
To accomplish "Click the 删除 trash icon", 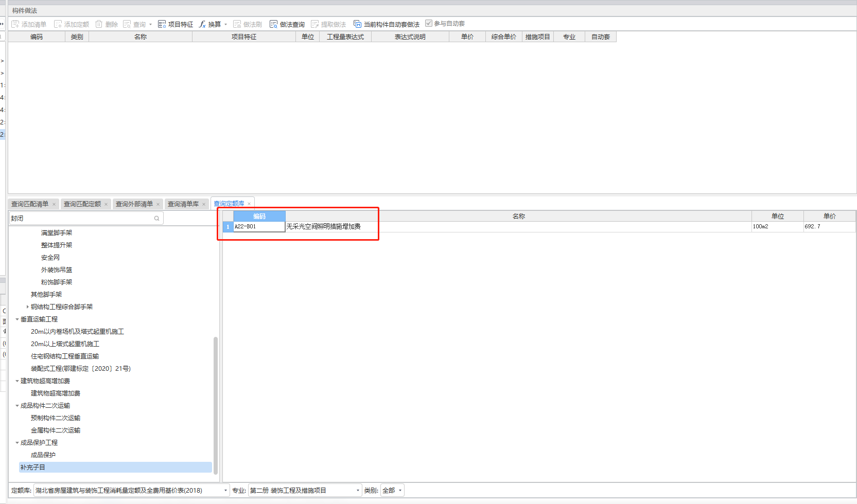I will point(99,24).
